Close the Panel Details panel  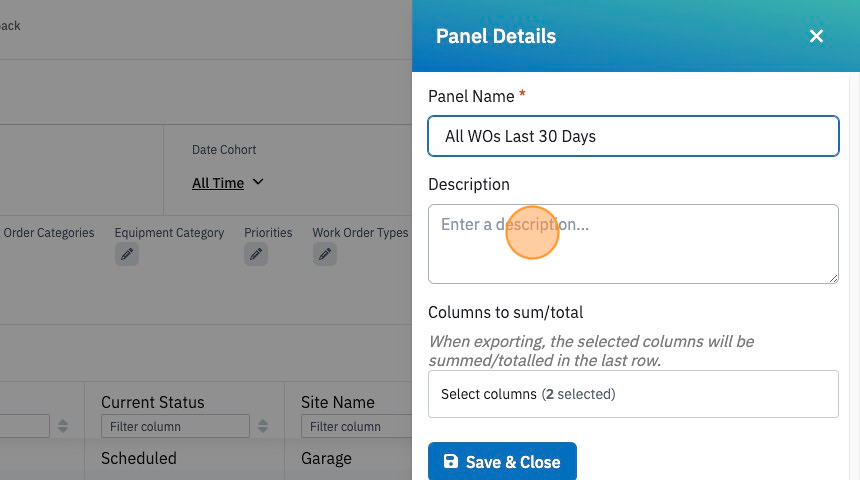point(816,36)
